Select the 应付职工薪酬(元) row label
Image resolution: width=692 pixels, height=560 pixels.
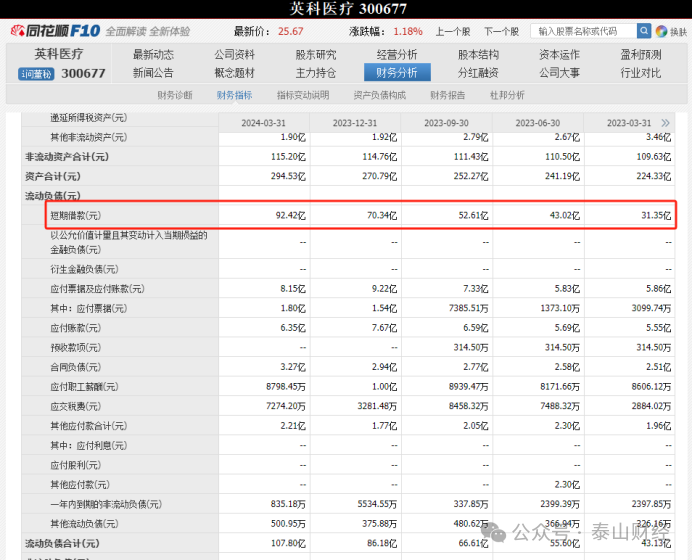84,387
